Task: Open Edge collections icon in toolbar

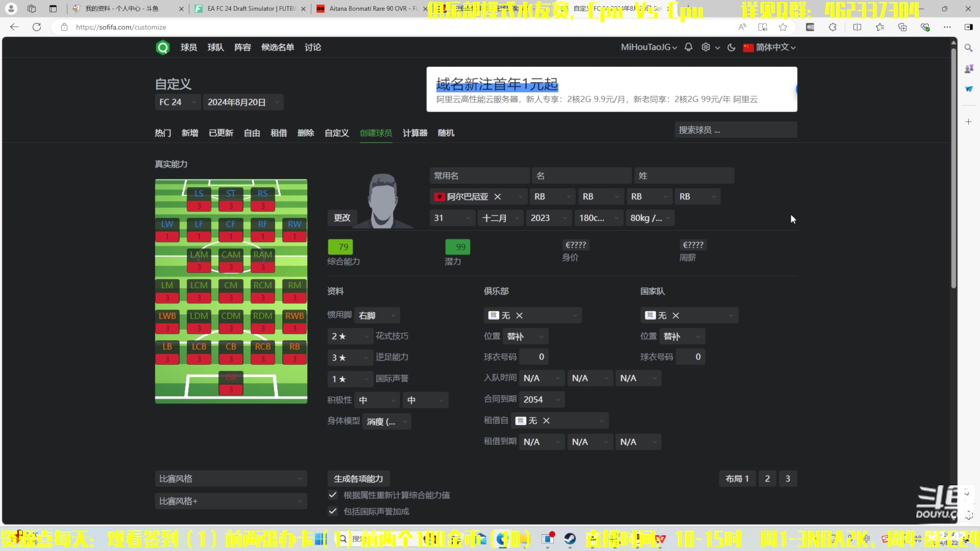Action: pos(902,27)
